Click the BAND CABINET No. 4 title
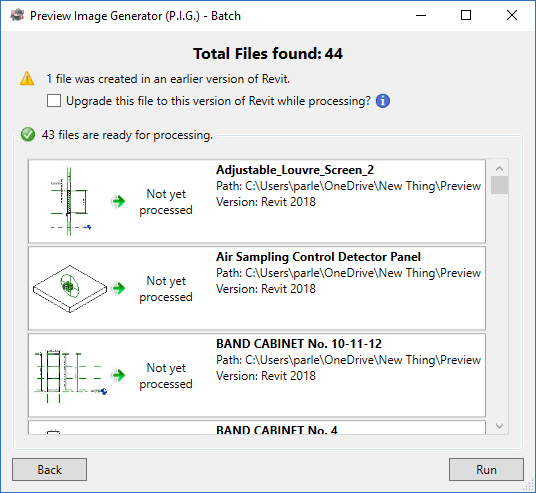 (277, 429)
